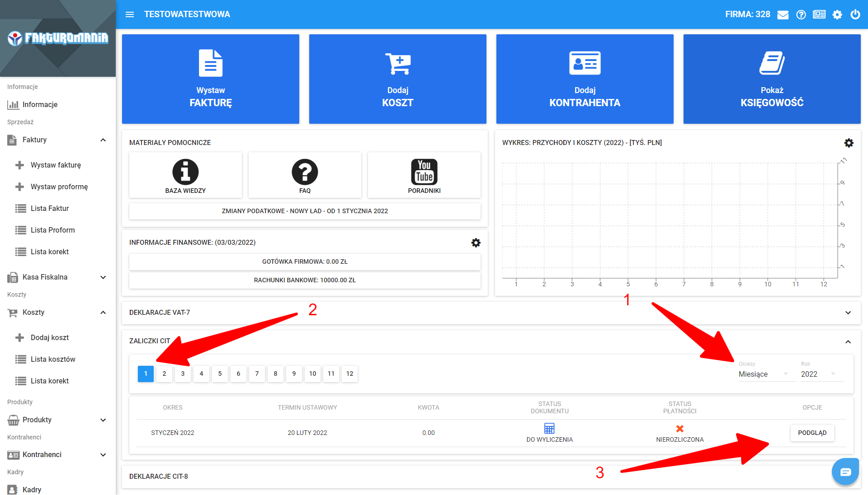
Task: Select month 5 in Zaliczki CIT
Action: [220, 374]
